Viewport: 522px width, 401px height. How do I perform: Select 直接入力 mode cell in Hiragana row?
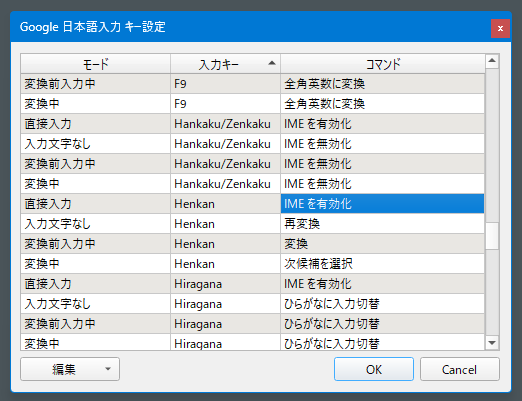(x=95, y=284)
